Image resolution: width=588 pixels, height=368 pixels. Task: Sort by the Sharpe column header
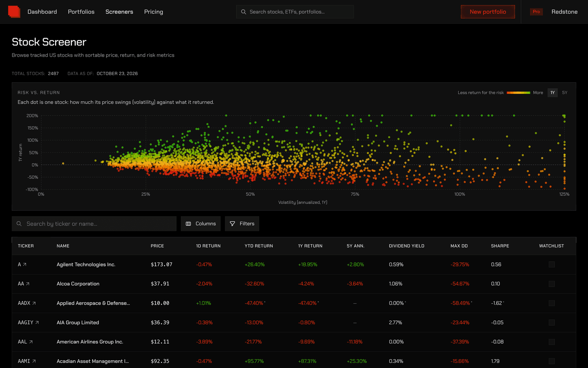(500, 246)
